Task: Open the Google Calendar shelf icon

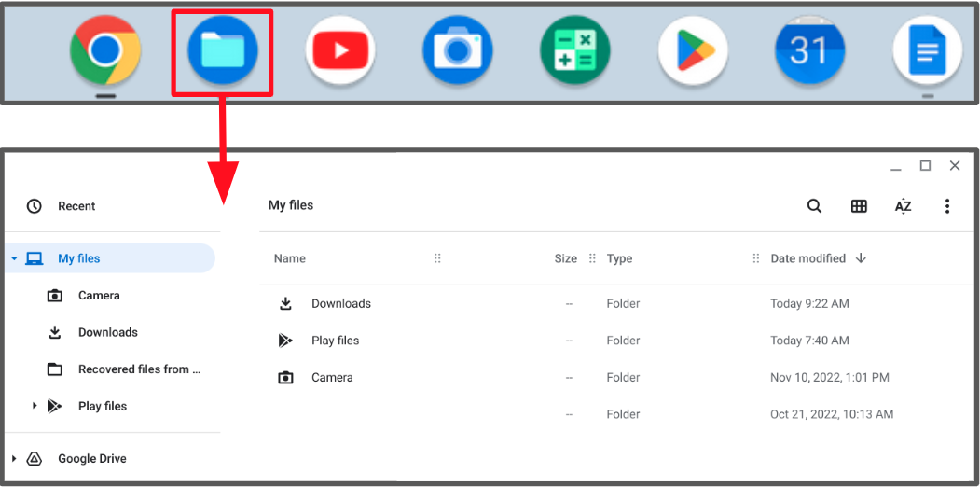Action: [809, 50]
